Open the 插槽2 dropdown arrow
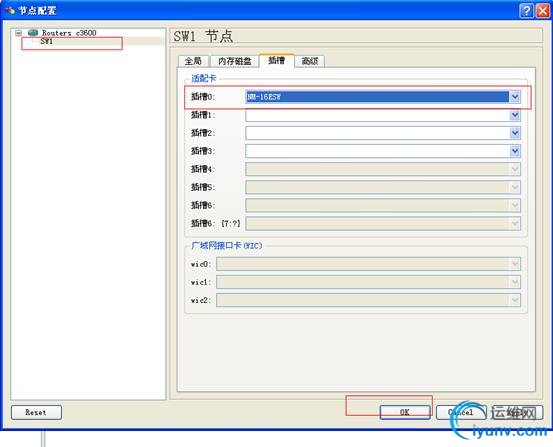553x447 pixels. tap(515, 133)
